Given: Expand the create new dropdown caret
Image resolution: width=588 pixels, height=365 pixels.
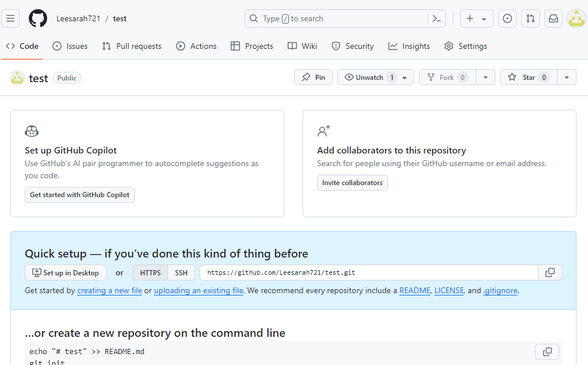Looking at the screenshot, I should coord(484,19).
